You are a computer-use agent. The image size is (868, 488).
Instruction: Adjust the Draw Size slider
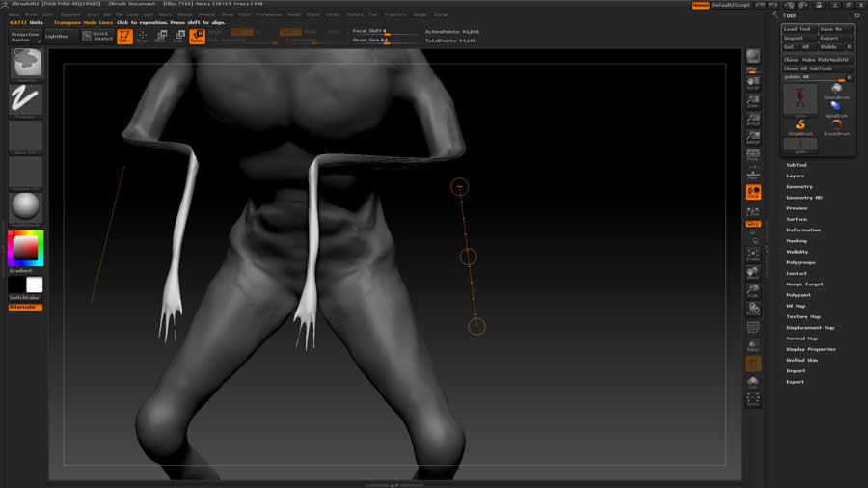384,40
